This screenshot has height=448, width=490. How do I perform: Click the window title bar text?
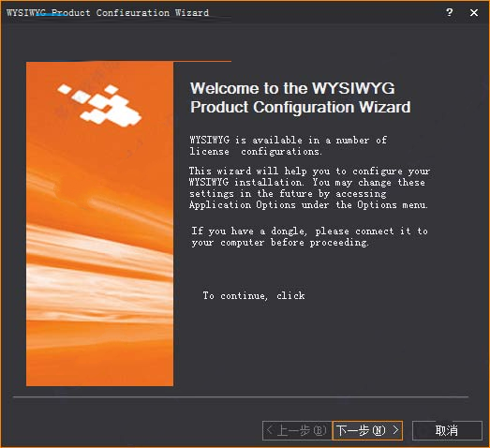tap(108, 13)
